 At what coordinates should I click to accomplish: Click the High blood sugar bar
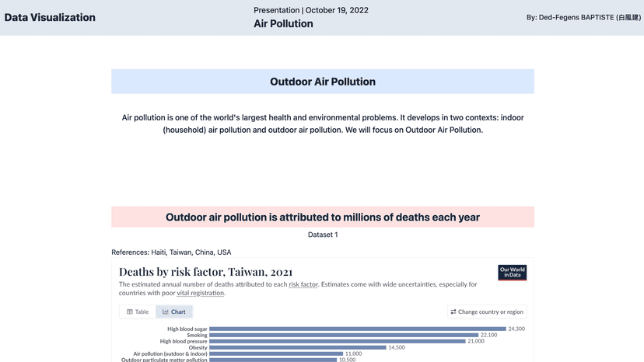pyautogui.click(x=357, y=329)
